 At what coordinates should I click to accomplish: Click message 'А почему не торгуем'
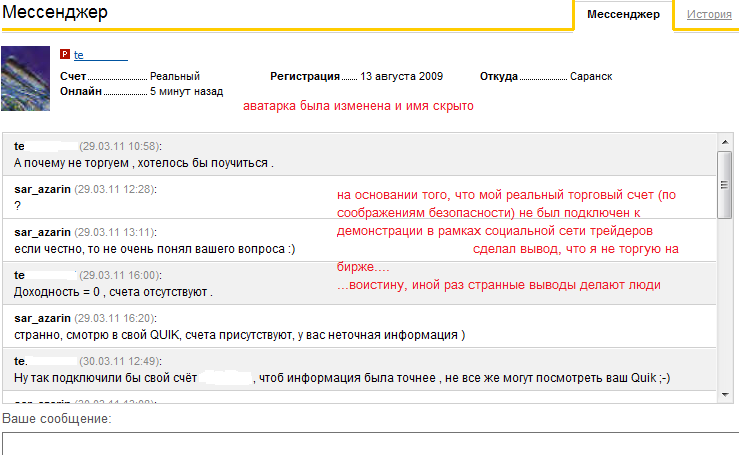point(143,163)
